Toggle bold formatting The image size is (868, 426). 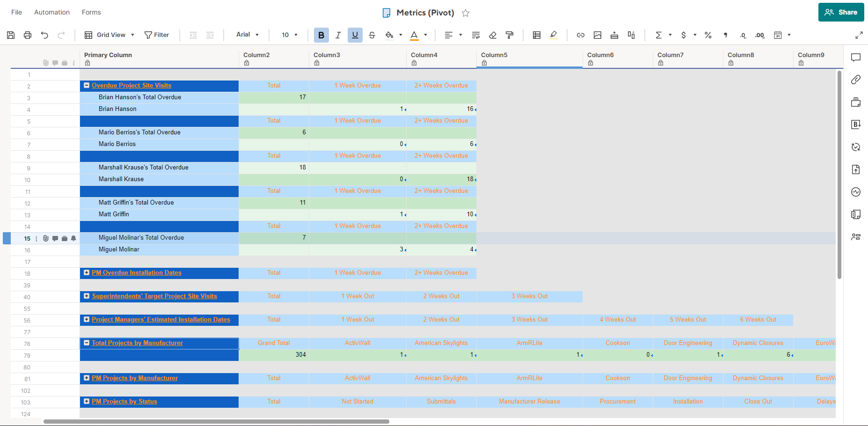click(321, 35)
